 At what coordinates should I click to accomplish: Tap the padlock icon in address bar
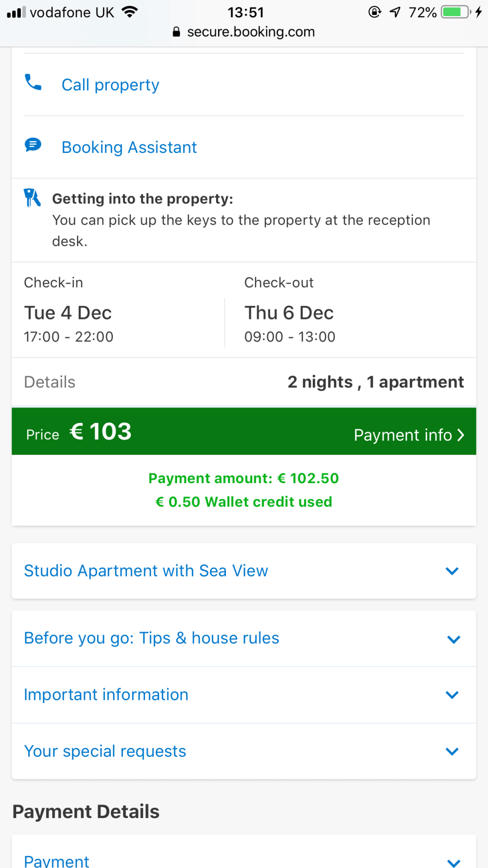pyautogui.click(x=177, y=32)
